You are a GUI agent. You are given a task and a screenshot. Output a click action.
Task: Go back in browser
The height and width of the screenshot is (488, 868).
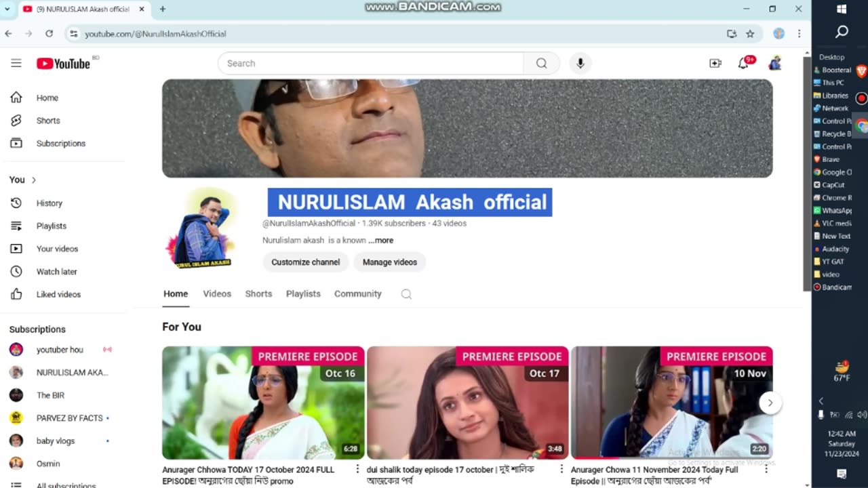pyautogui.click(x=9, y=33)
